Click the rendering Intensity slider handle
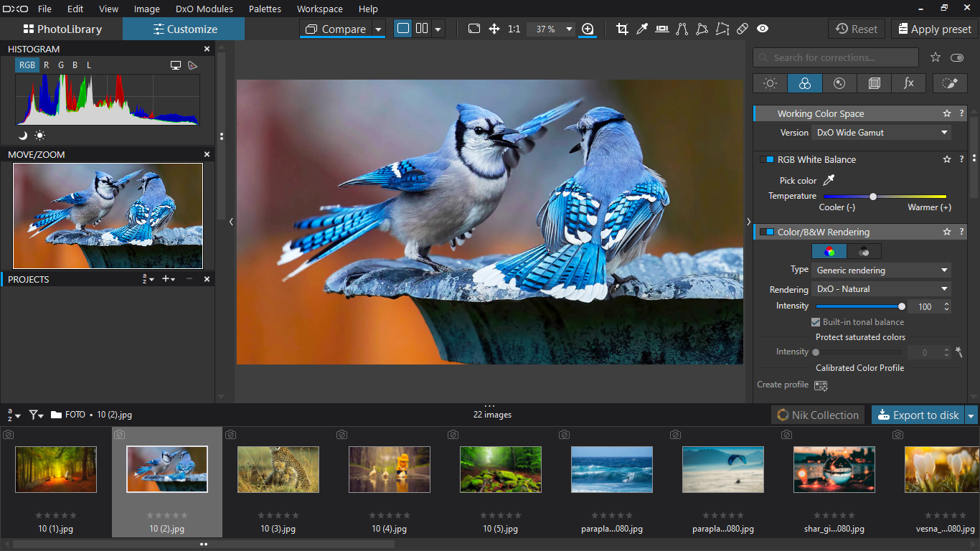This screenshot has height=551, width=980. pos(902,306)
